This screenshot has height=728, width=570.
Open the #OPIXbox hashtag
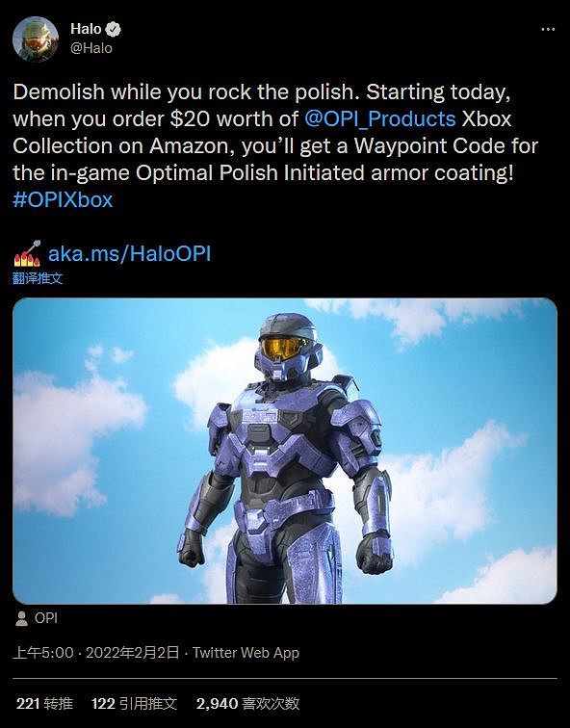coord(64,199)
